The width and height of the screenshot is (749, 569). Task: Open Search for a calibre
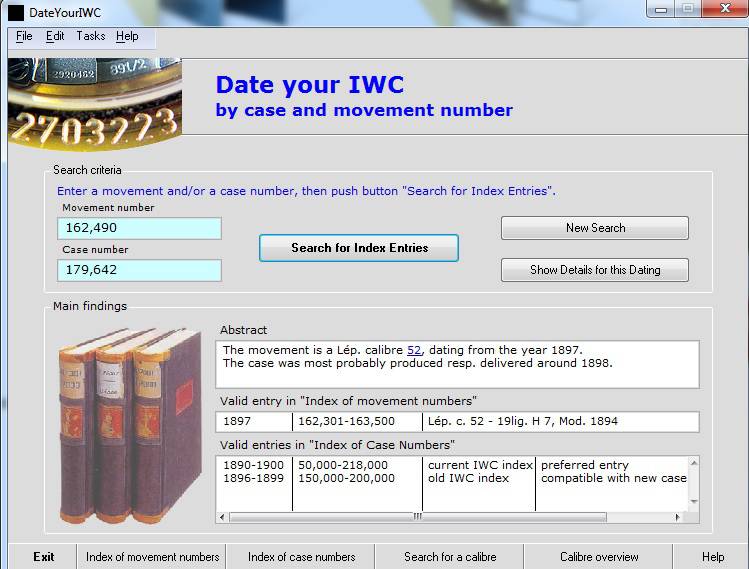(449, 557)
